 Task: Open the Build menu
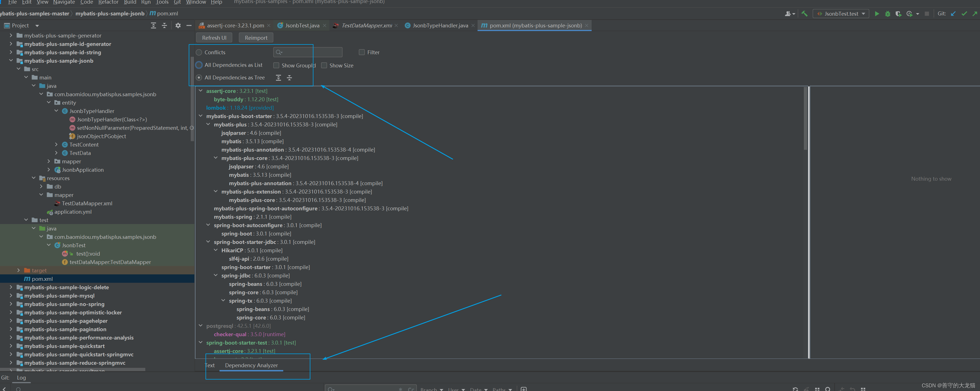(x=130, y=2)
